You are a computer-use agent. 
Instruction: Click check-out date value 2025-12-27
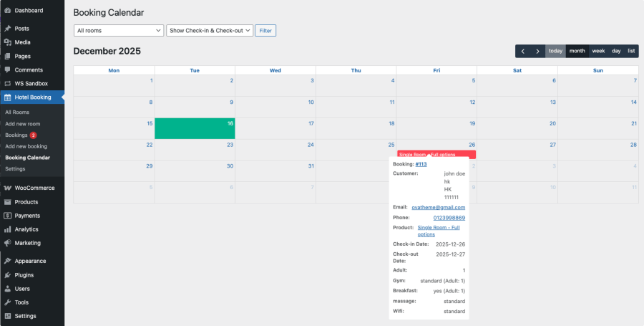[451, 254]
